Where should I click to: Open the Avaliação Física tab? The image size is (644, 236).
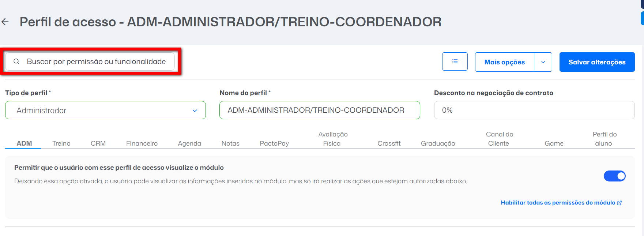(332, 139)
